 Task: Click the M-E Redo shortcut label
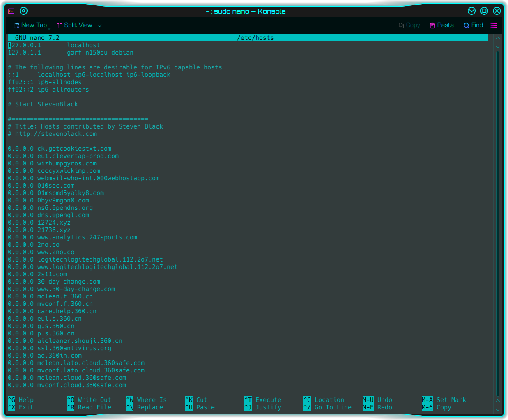[377, 407]
